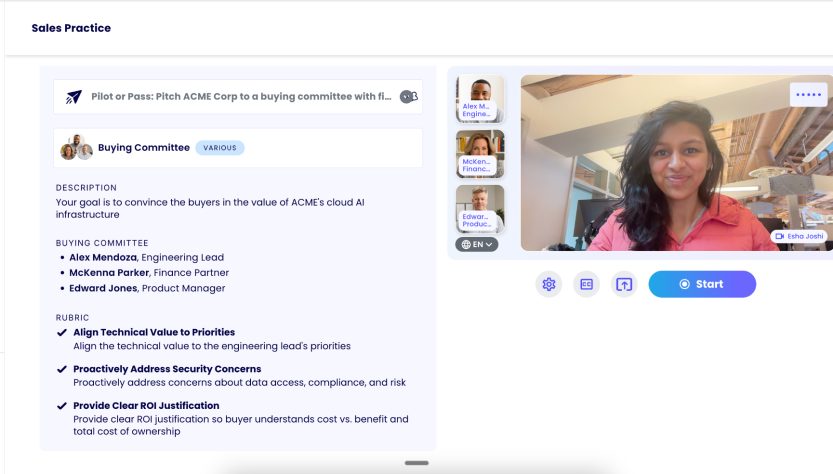Click the checkmark beside Clear ROI Justification
Image resolution: width=833 pixels, height=474 pixels.
coord(62,406)
